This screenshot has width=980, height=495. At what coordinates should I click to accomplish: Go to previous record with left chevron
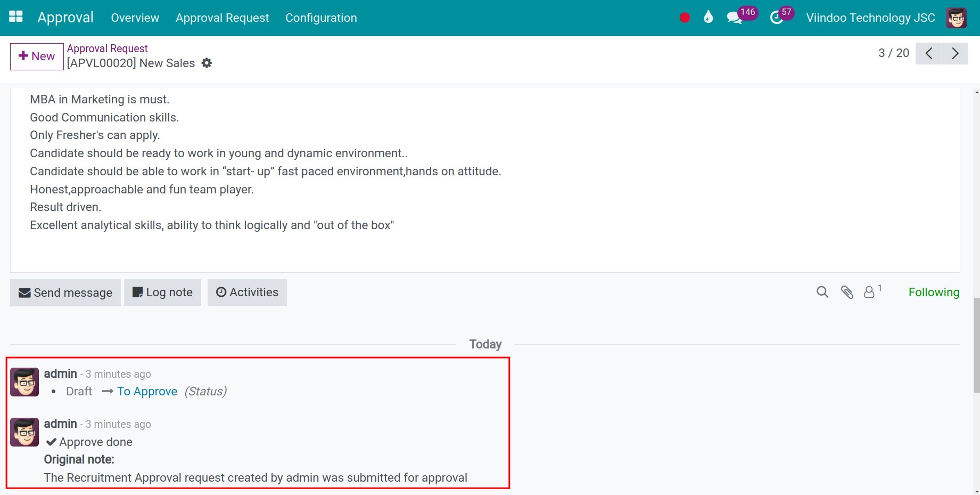tap(929, 53)
